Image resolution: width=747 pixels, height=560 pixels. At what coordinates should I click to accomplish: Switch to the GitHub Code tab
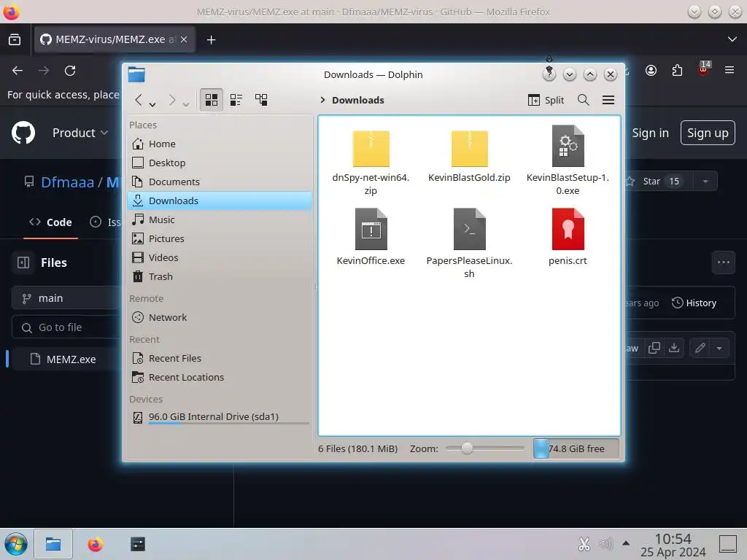[x=50, y=222]
